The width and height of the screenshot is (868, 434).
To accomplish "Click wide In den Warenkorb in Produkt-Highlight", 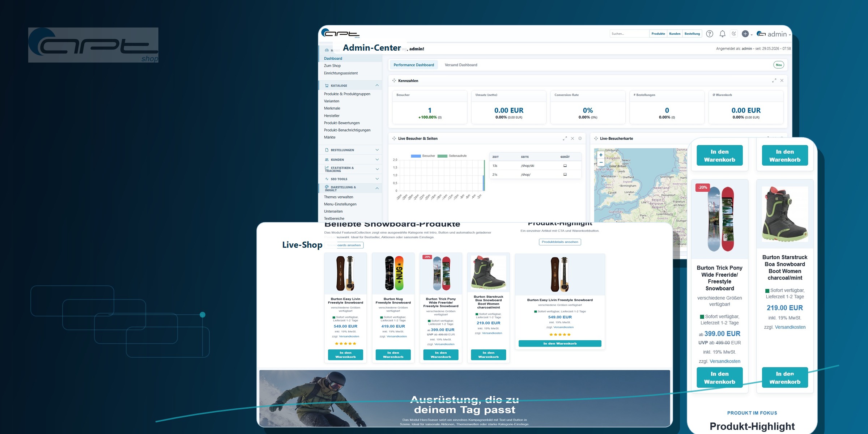I will 560,344.
